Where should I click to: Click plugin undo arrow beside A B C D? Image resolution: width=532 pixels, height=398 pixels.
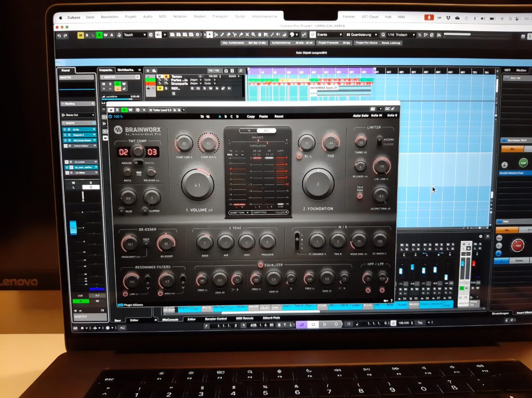[202, 116]
